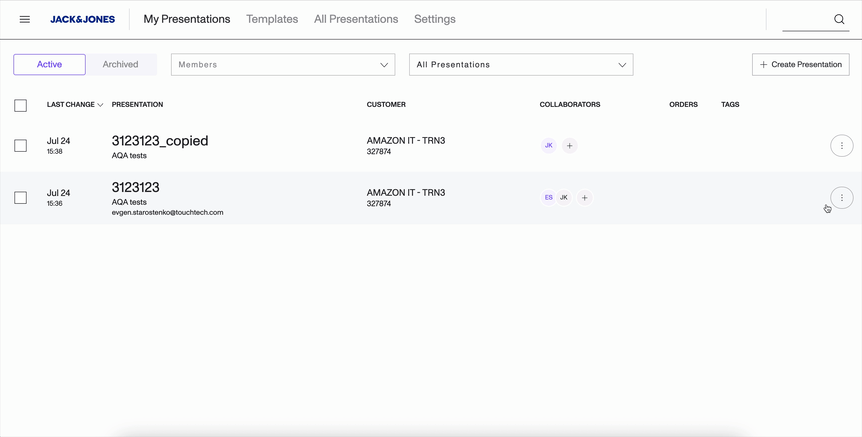Viewport: 862px width, 437px height.
Task: Open the 3123123 presentation title
Action: (x=135, y=187)
